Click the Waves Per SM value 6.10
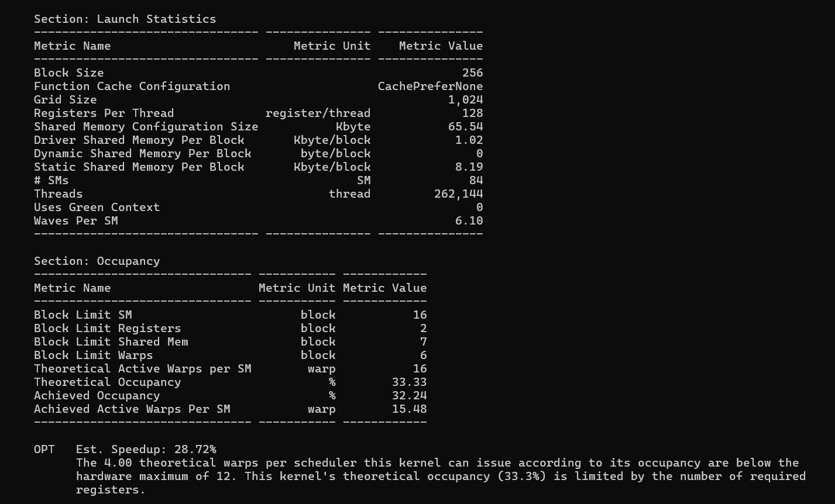Viewport: 835px width, 504px height. click(x=469, y=221)
